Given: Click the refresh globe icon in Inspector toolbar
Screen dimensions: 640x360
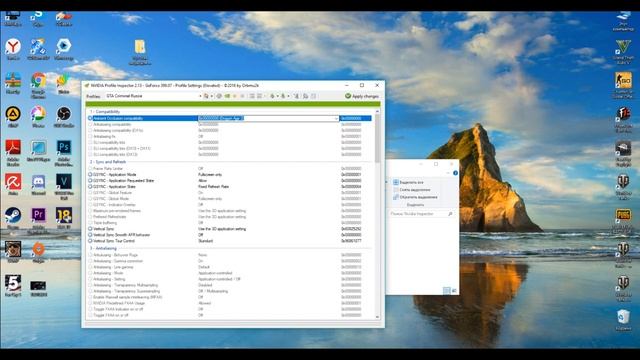Looking at the screenshot, I should (219, 96).
